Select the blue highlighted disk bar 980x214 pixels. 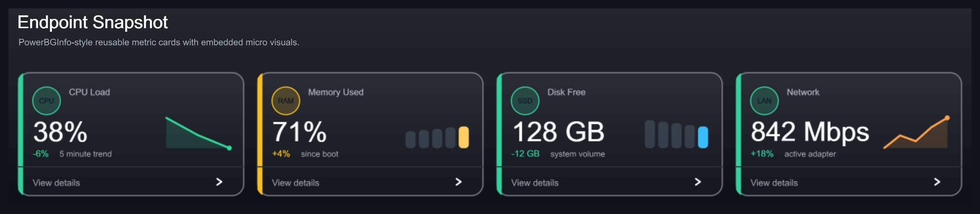[x=703, y=137]
